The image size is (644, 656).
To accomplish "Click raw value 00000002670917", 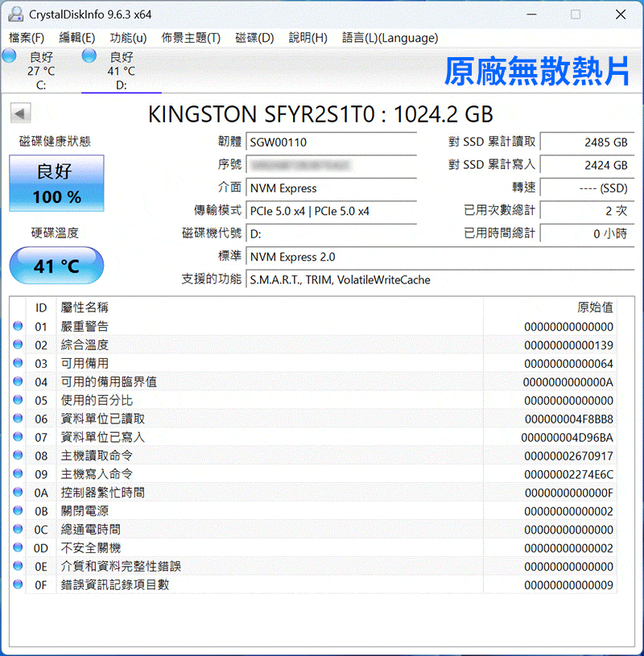I will point(568,456).
